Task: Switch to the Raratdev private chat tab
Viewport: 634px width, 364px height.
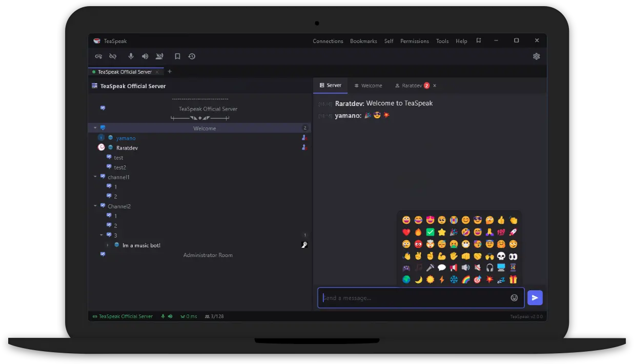Action: (412, 85)
